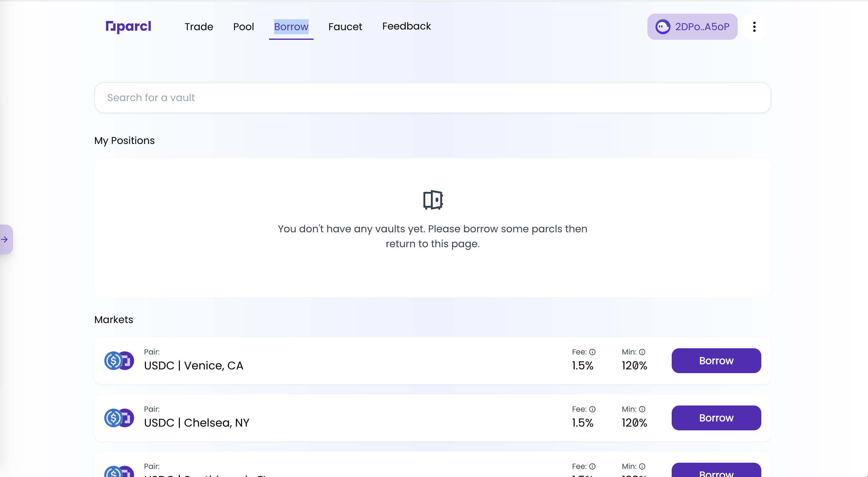Borrow from USDC | Chelsea, NY market
The width and height of the screenshot is (868, 477).
(716, 418)
